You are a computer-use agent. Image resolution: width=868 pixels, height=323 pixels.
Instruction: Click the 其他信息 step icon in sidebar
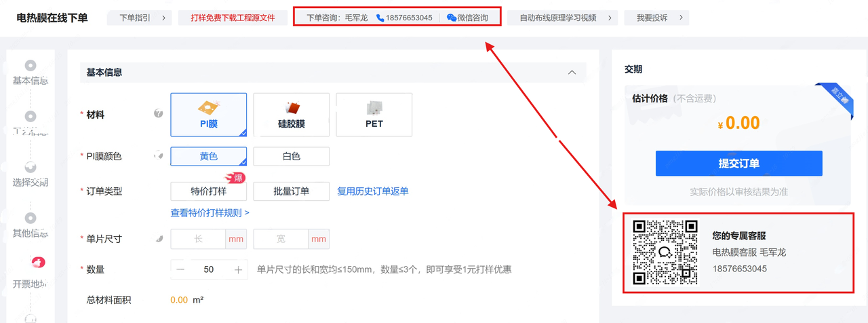coord(31,218)
